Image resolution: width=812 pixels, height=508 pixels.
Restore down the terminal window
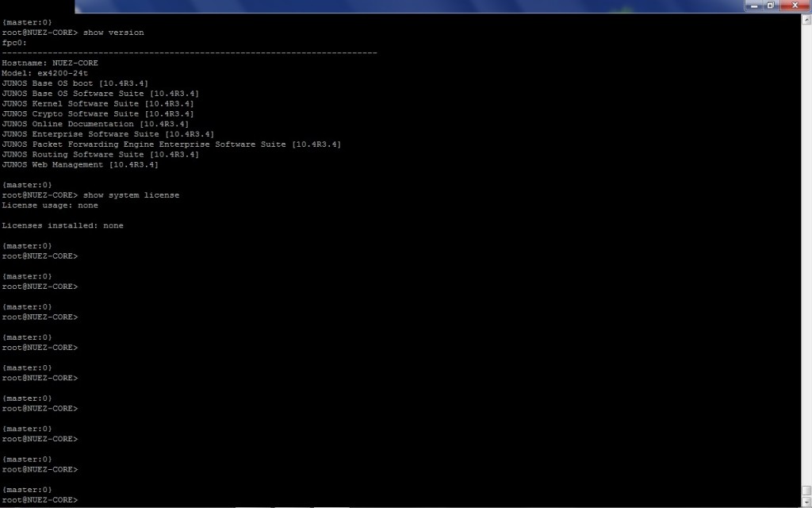tap(770, 6)
